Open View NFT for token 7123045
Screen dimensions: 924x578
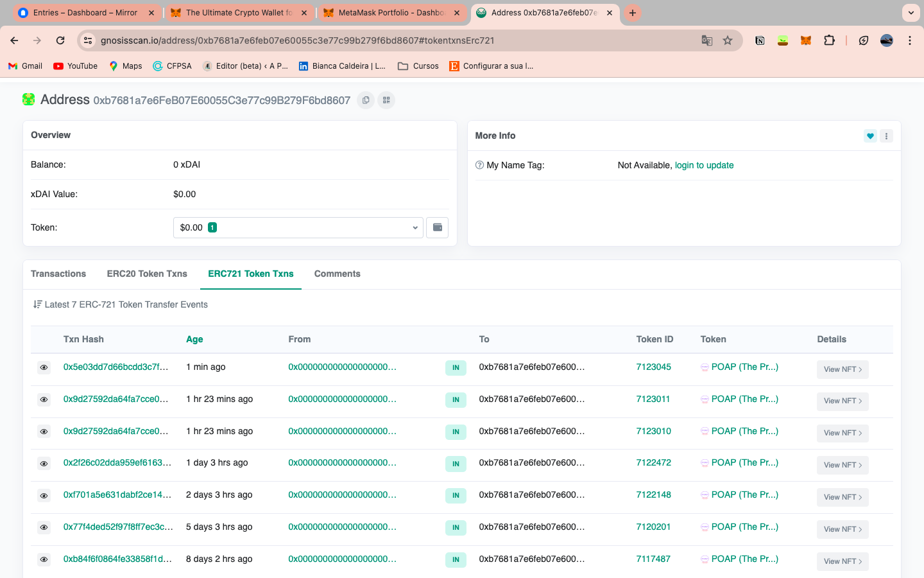843,369
